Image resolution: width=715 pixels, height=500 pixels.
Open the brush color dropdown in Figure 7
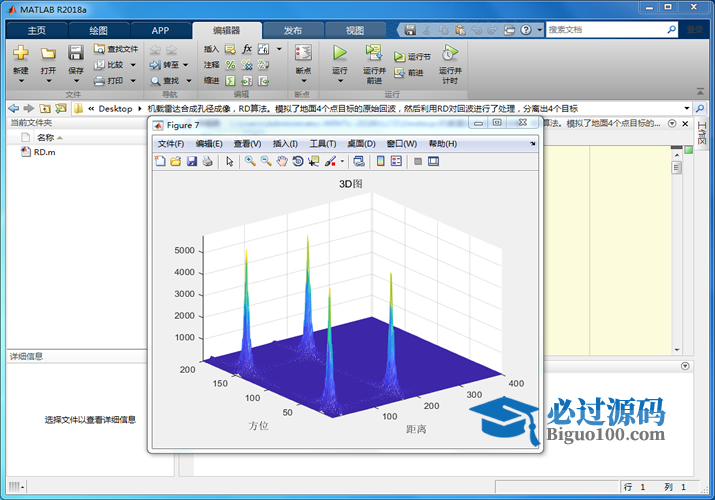(342, 161)
